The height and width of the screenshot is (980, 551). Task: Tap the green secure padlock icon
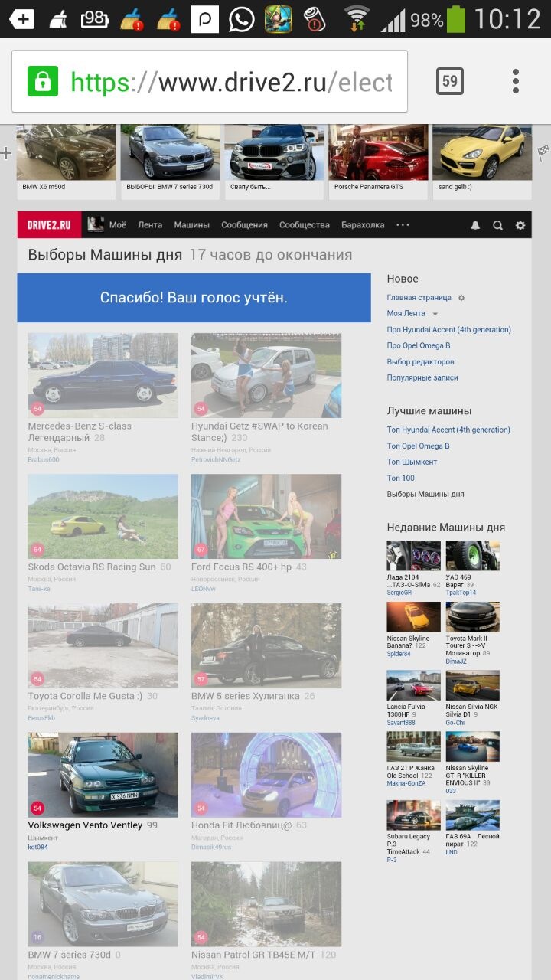(x=43, y=81)
